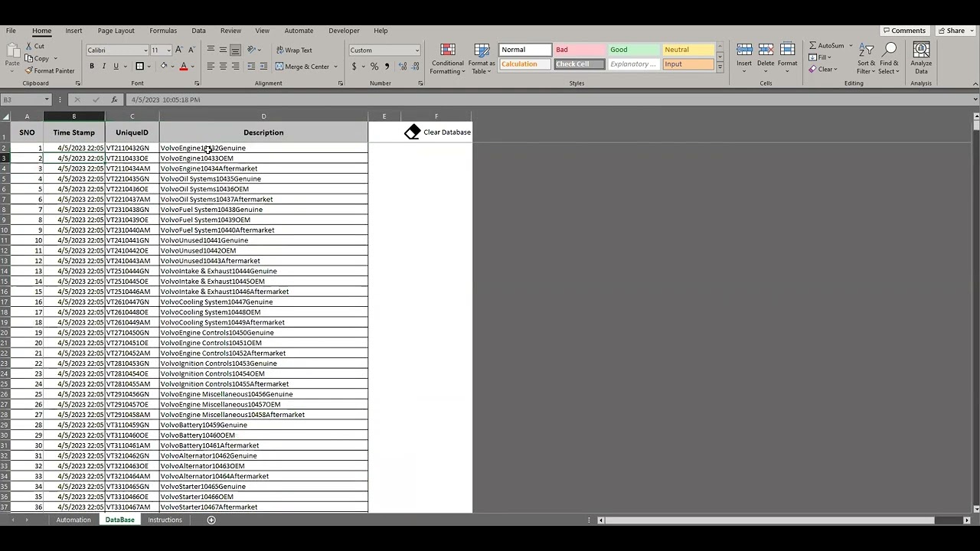Viewport: 980px width, 551px height.
Task: Expand the formula bar chevron
Action: click(x=975, y=99)
